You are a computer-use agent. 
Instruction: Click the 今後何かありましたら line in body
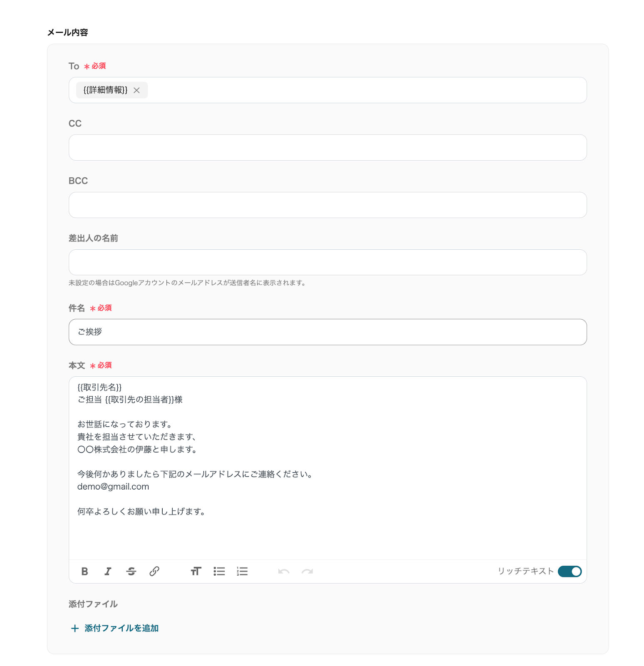coord(196,474)
